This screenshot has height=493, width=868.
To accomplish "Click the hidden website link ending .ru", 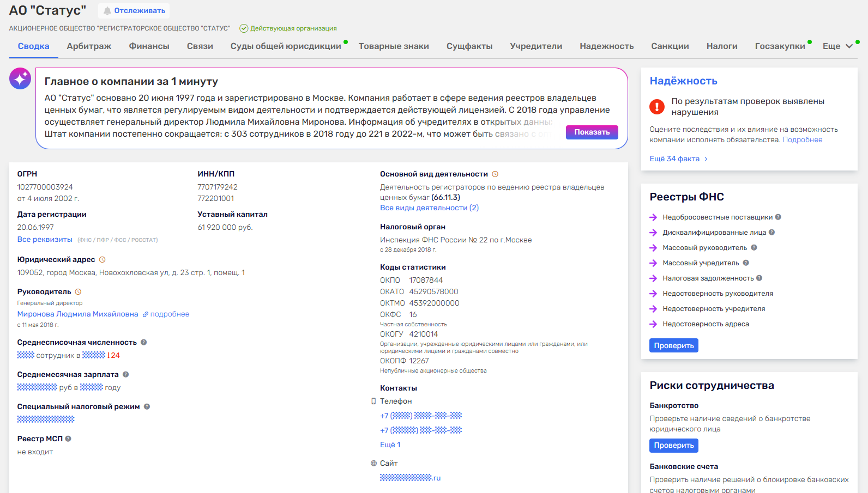I will [410, 478].
